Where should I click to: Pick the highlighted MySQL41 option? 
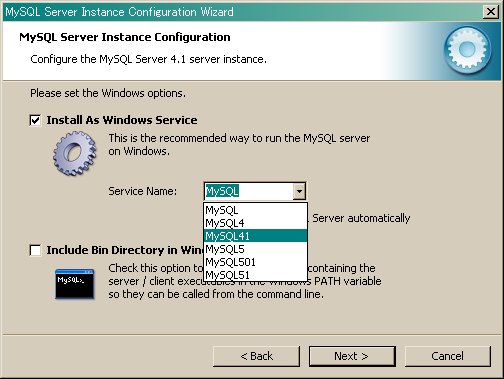(x=255, y=236)
